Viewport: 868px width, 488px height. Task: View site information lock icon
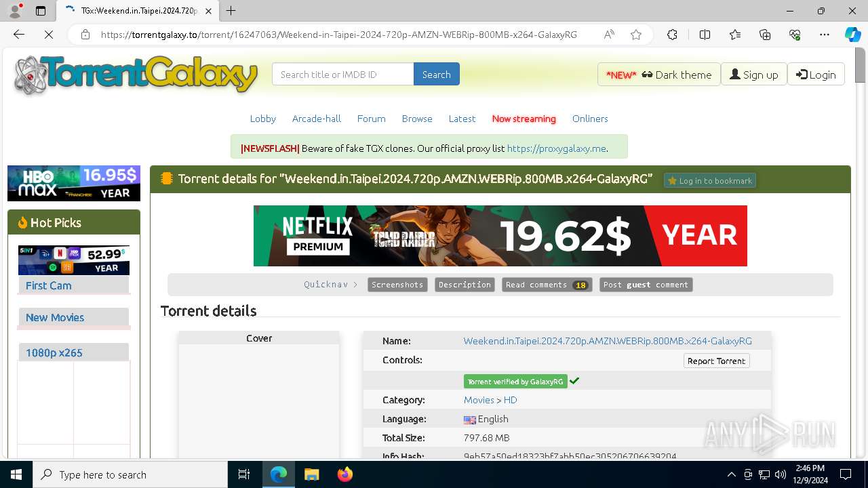click(85, 35)
